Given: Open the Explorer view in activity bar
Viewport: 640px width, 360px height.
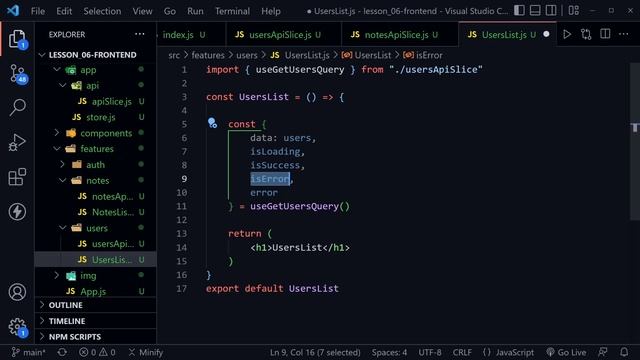Looking at the screenshot, I should click(x=17, y=39).
